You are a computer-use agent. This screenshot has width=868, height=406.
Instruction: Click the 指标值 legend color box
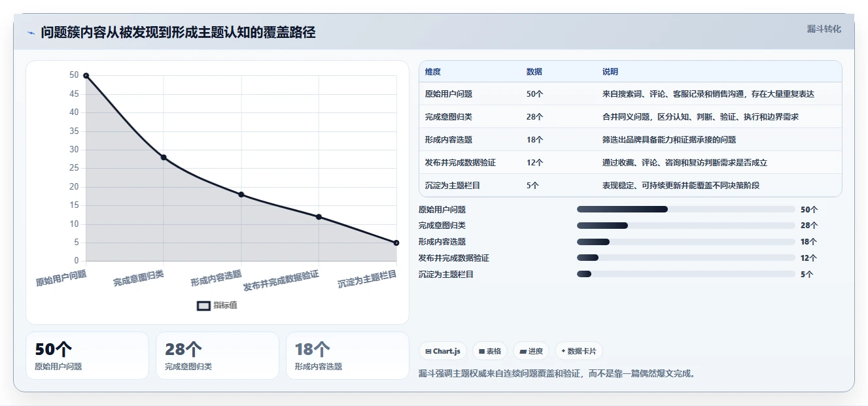(x=203, y=305)
